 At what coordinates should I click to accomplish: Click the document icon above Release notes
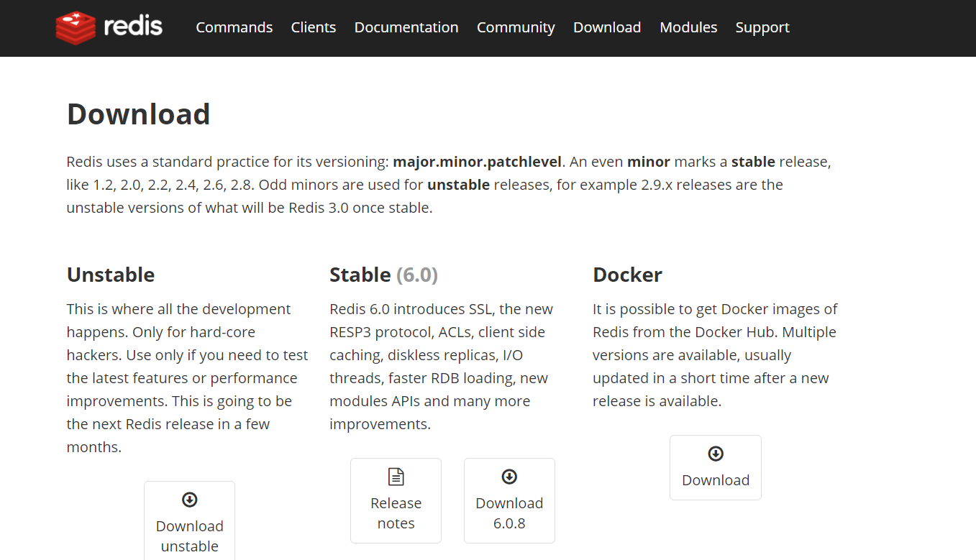[396, 477]
